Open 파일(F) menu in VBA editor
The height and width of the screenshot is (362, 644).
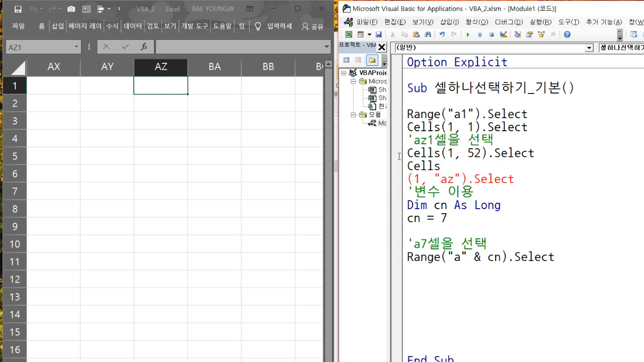coord(367,22)
